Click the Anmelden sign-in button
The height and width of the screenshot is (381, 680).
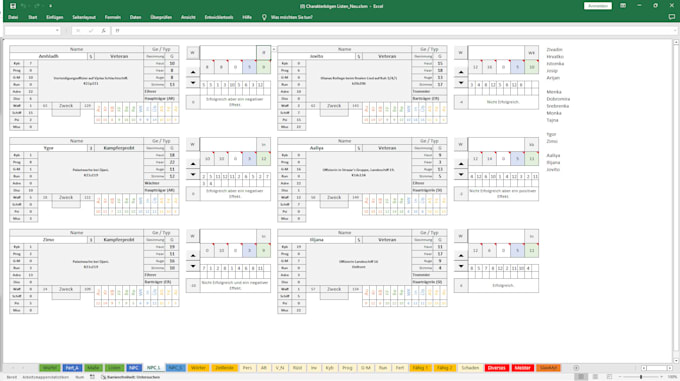pos(598,6)
